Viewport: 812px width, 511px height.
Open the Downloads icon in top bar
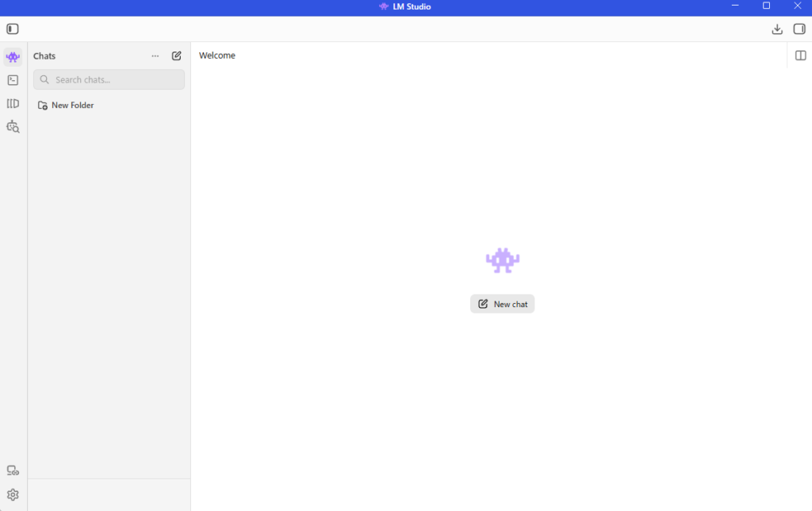click(777, 29)
